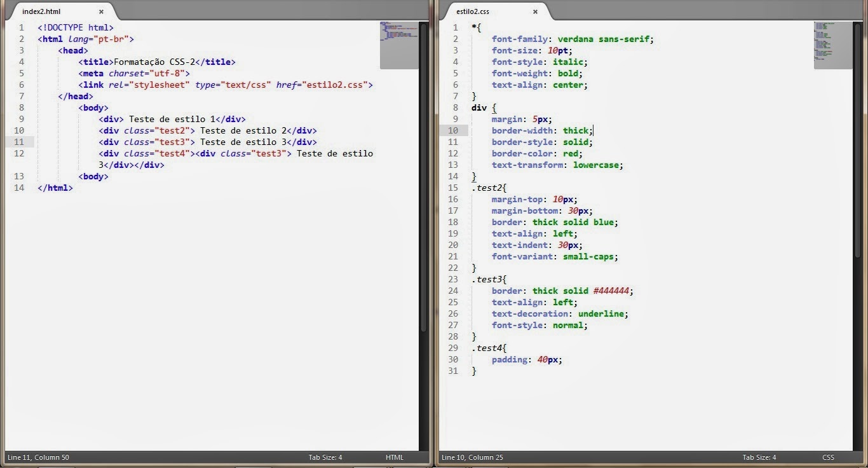This screenshot has width=868, height=468.
Task: Click the Line 11, Column 50 status indicator
Action: pyautogui.click(x=39, y=457)
